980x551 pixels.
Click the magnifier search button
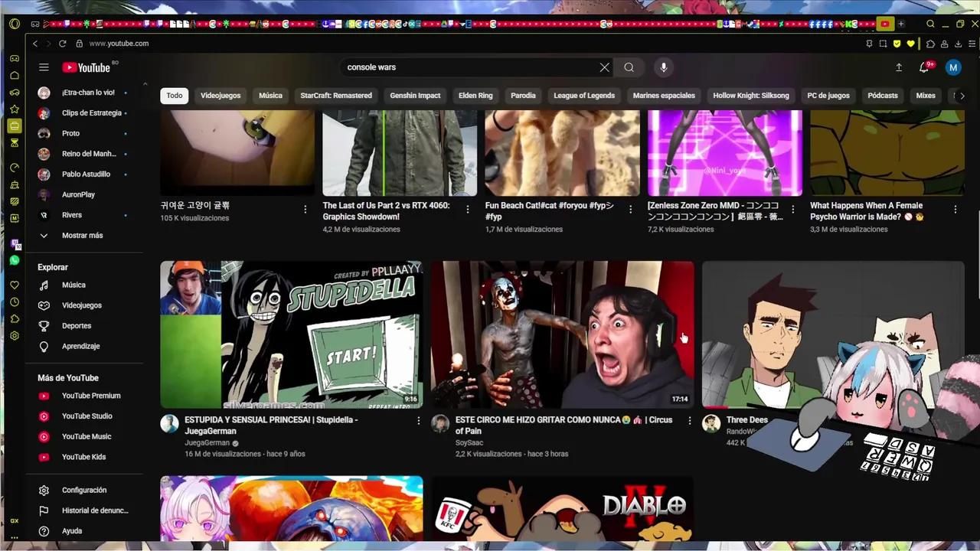pyautogui.click(x=629, y=67)
